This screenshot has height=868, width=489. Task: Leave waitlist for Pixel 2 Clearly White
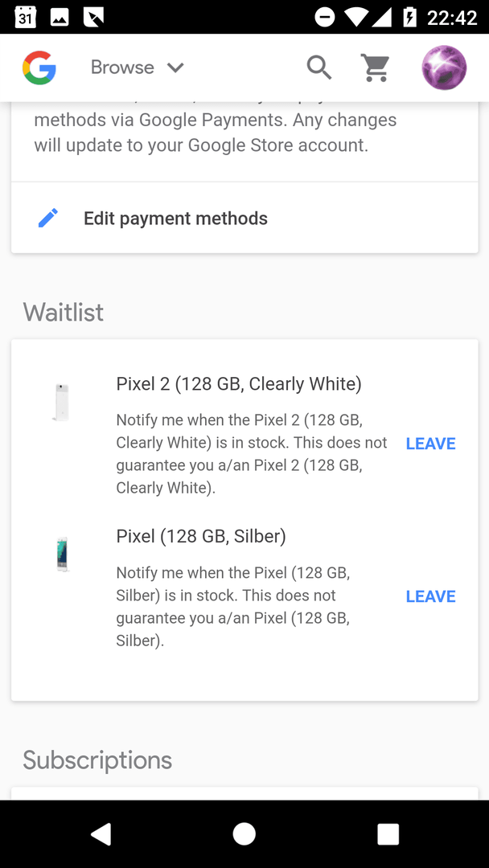point(431,444)
